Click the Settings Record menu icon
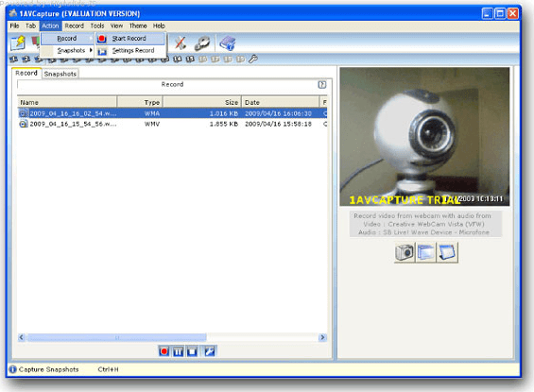 coord(102,51)
